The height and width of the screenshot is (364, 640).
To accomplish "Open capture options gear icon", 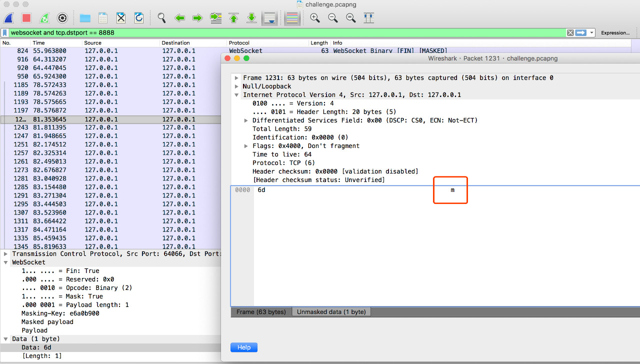I will tap(62, 18).
